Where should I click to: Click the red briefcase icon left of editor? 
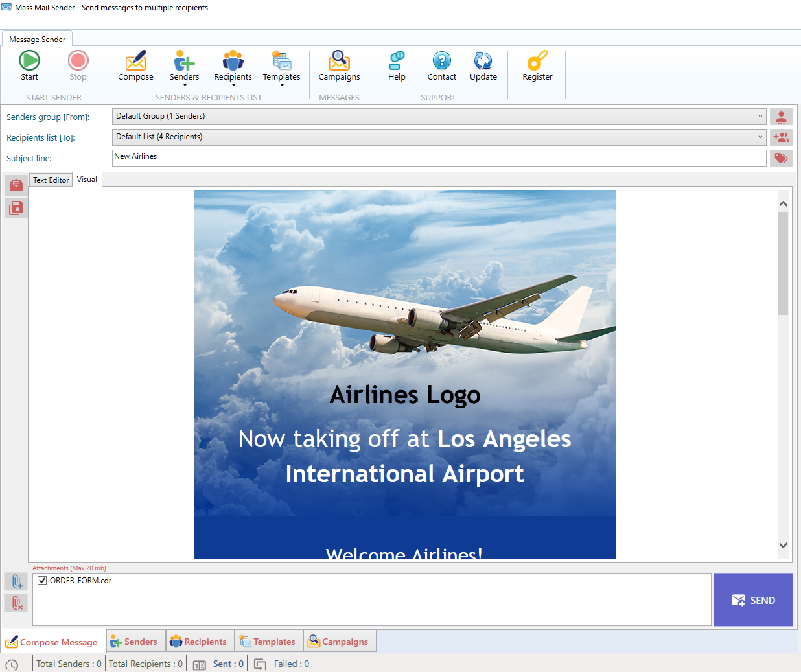[16, 185]
